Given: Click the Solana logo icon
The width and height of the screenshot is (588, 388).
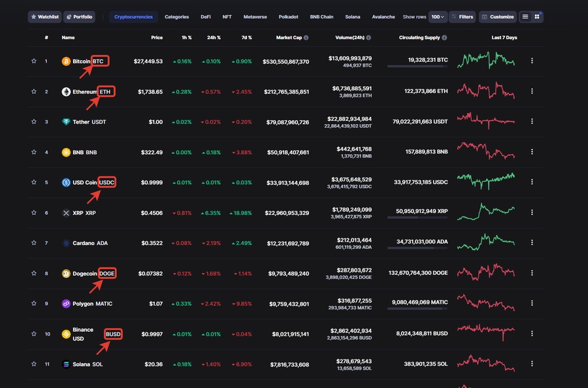Looking at the screenshot, I should click(66, 364).
